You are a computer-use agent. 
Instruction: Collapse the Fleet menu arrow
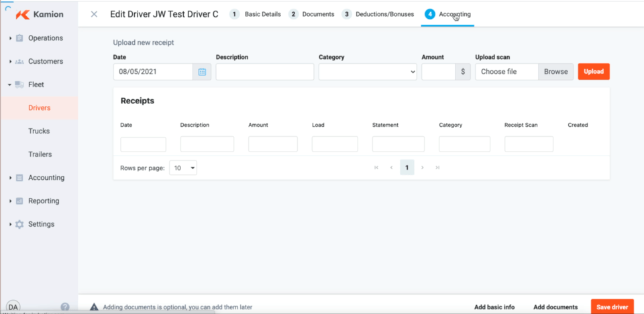[x=10, y=85]
